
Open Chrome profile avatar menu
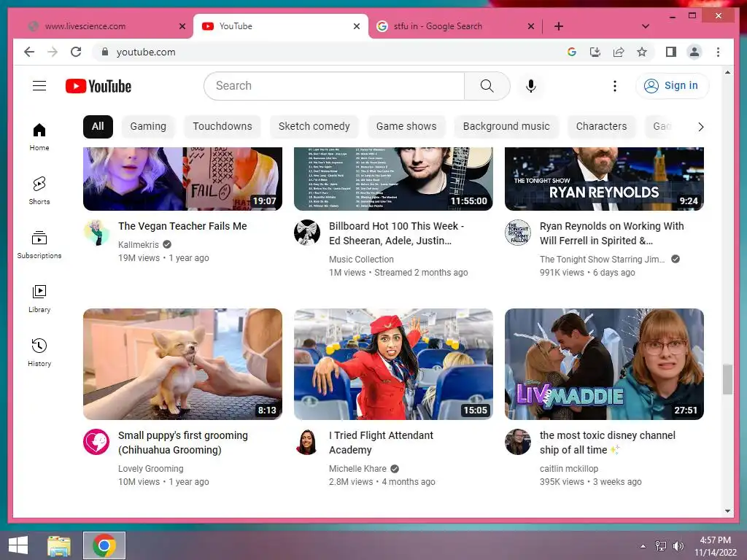[694, 52]
